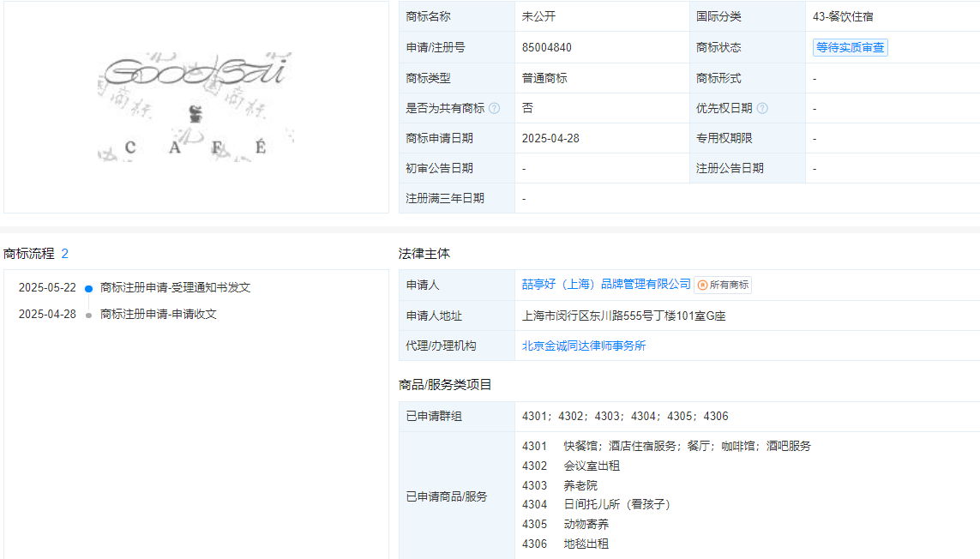Click the 商标流程 count number 2

click(64, 254)
